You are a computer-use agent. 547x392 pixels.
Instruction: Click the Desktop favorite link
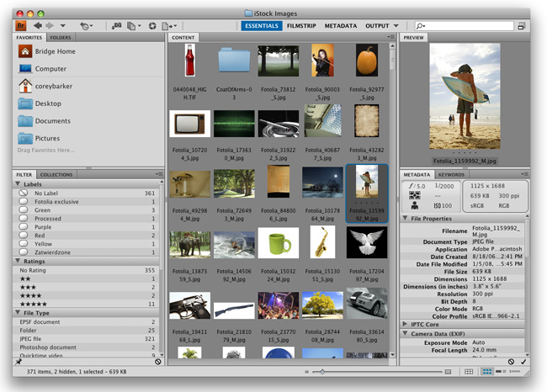pos(48,103)
